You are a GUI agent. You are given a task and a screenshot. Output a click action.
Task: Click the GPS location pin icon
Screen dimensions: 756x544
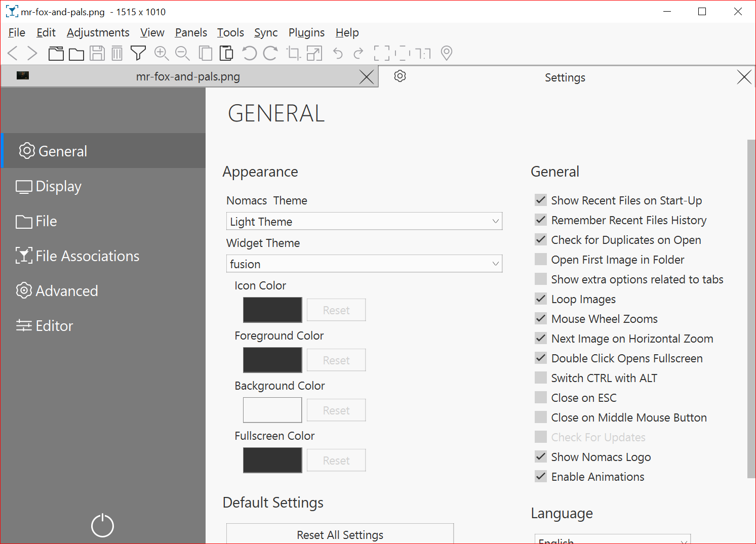pyautogui.click(x=446, y=53)
